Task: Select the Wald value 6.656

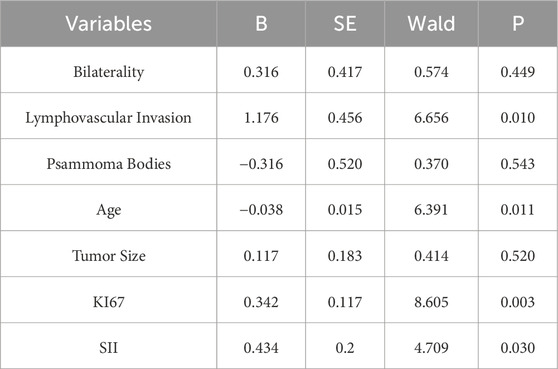Action: [x=431, y=118]
